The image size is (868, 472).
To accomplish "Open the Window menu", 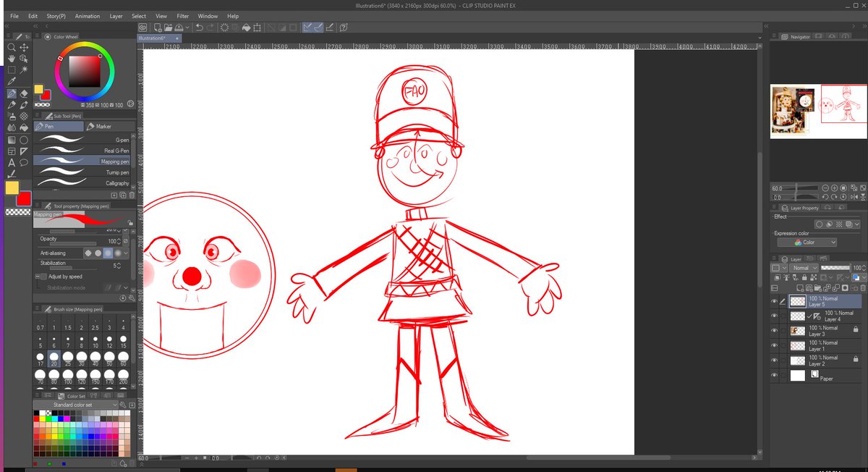I will 208,16.
